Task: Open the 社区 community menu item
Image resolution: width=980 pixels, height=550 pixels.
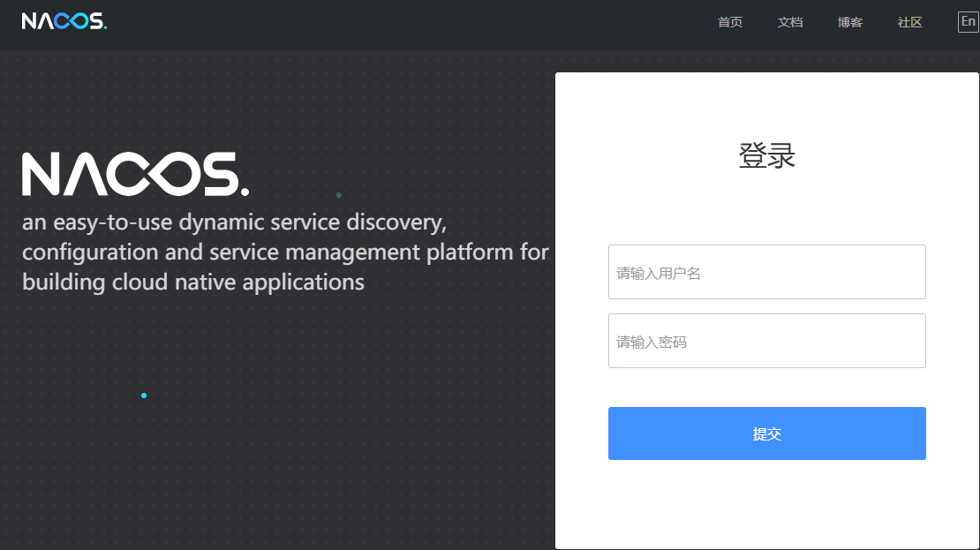Action: tap(910, 22)
